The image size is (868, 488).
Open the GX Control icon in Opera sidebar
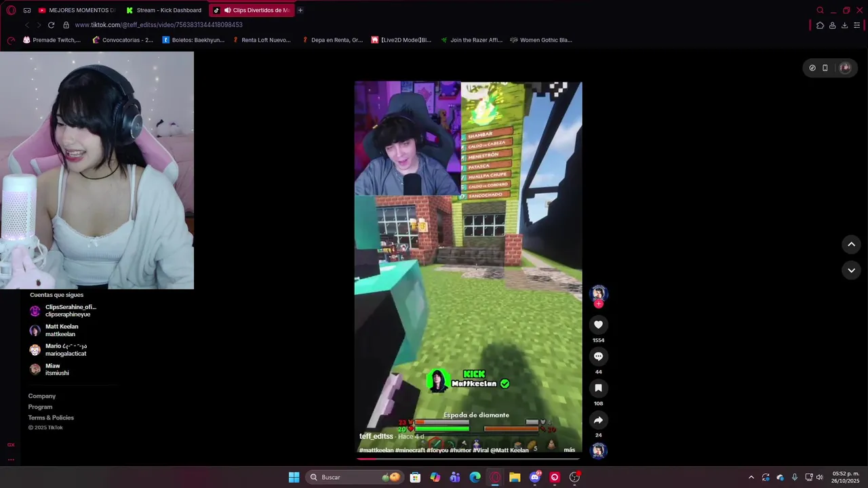pyautogui.click(x=11, y=445)
